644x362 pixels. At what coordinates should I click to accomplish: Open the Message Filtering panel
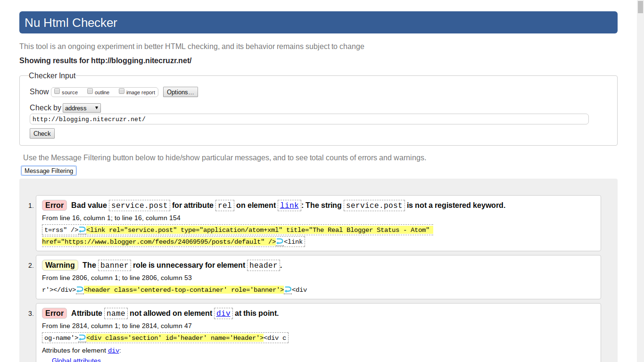click(x=49, y=170)
